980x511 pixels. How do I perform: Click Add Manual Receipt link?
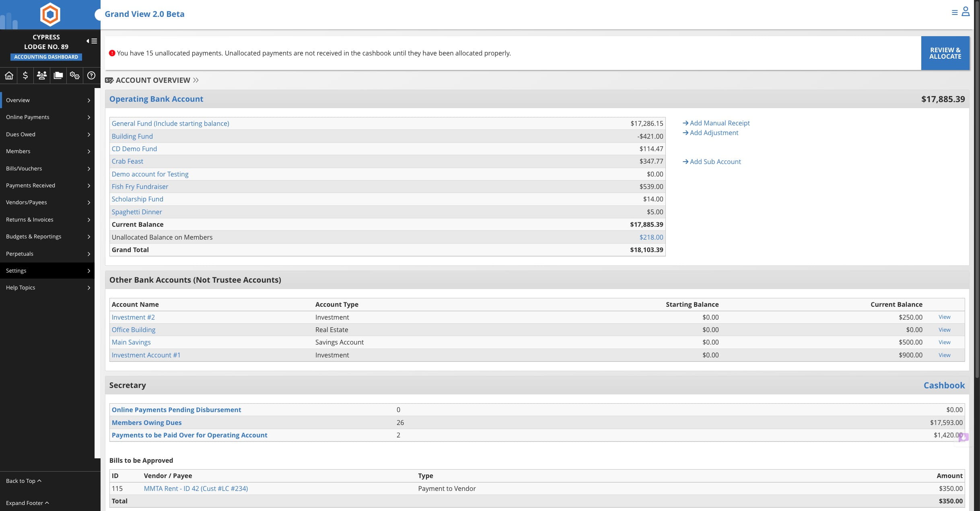(716, 123)
